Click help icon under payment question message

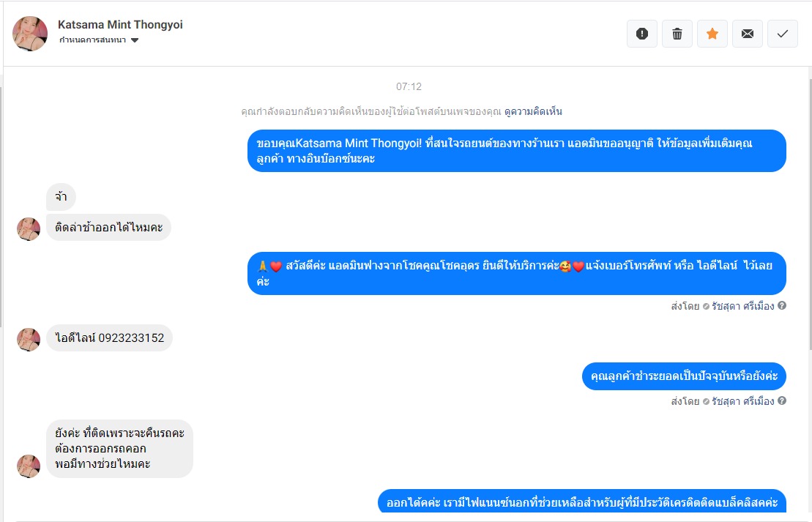point(782,400)
